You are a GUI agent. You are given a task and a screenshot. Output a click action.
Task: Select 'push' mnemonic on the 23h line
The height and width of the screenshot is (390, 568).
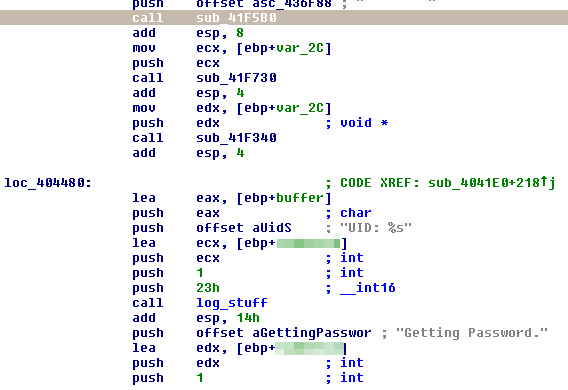tap(148, 288)
